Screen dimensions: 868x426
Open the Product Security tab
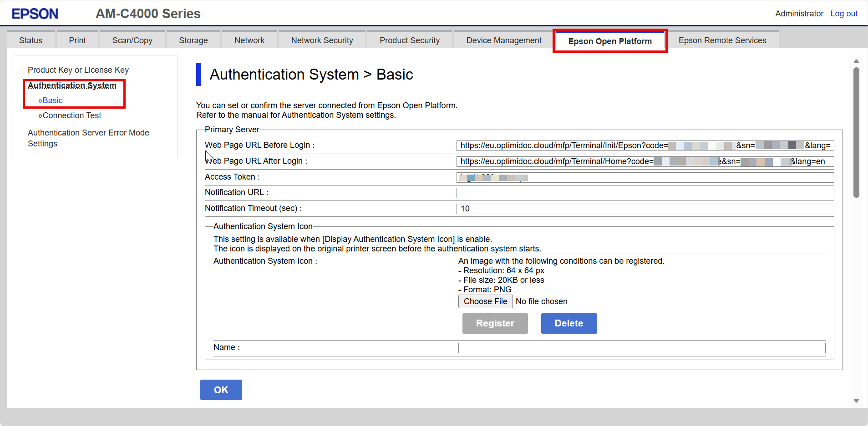click(409, 40)
